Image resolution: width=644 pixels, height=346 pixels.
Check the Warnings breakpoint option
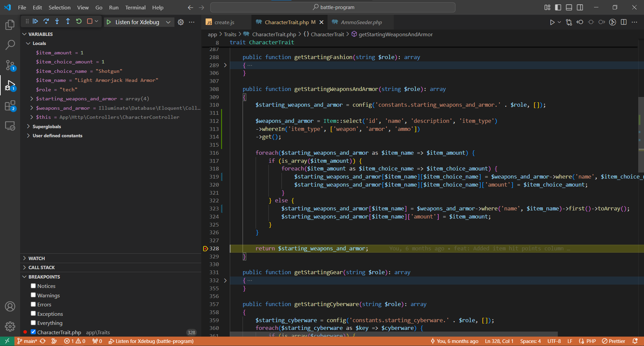coord(33,295)
